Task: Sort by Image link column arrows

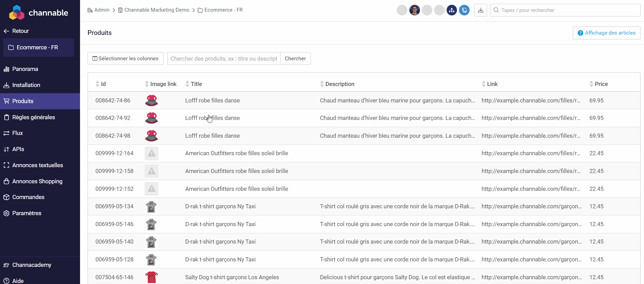Action: coord(147,84)
